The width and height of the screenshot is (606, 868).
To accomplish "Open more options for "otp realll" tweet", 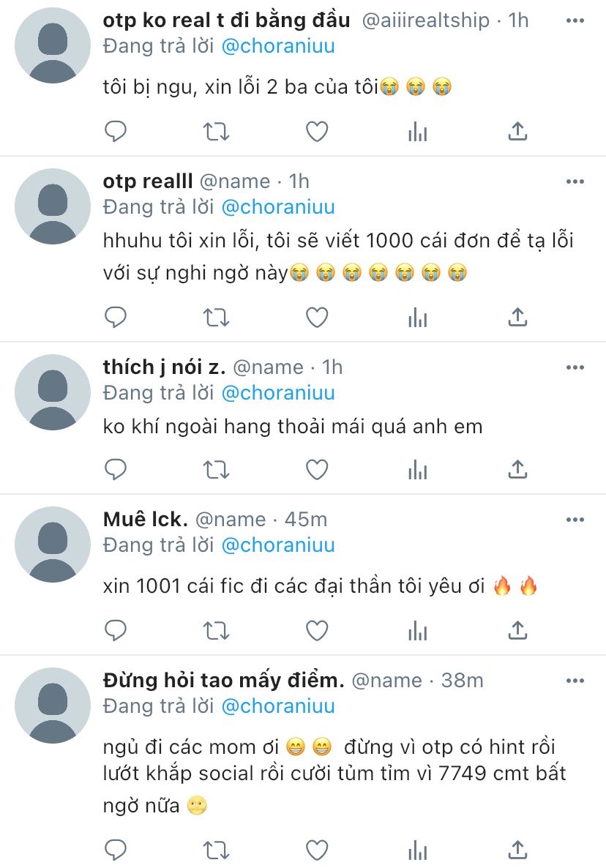I will pos(575,182).
